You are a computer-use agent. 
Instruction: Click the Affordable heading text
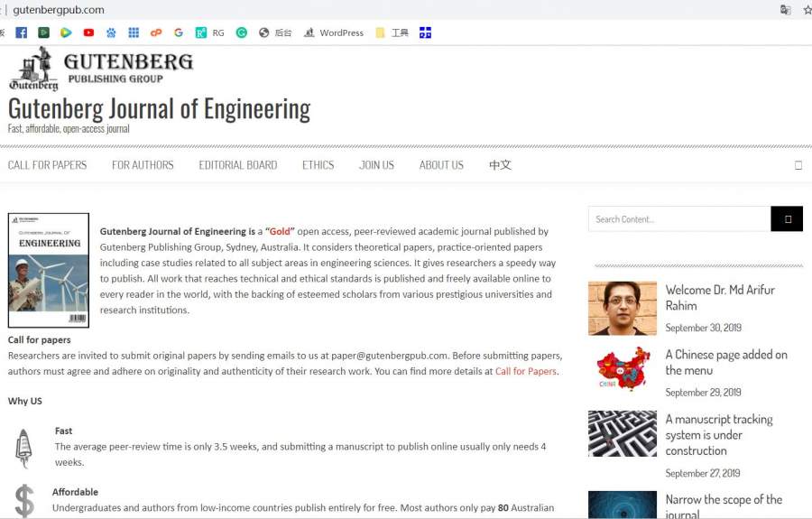click(75, 492)
